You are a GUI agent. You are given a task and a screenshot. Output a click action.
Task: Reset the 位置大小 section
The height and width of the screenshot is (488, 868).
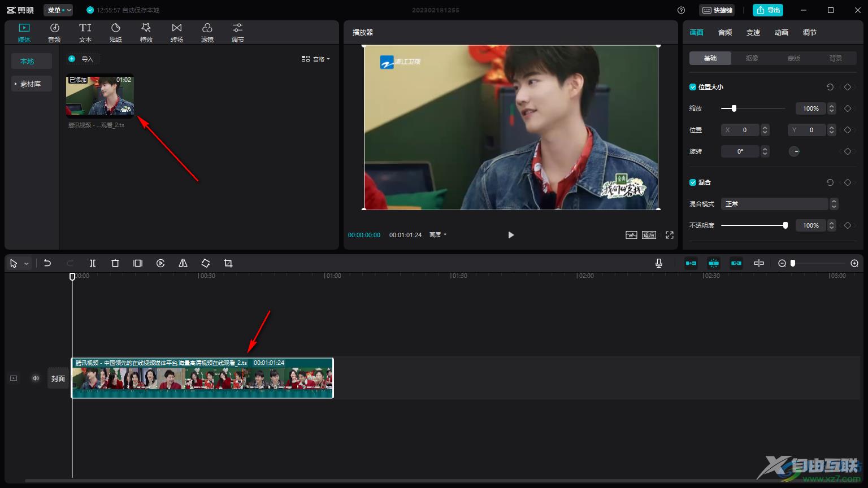click(830, 87)
